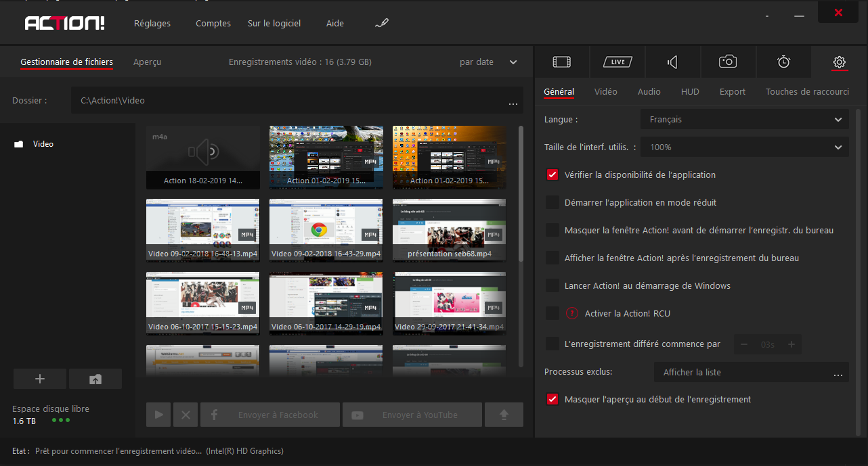This screenshot has height=466, width=868.
Task: Enable Masquer la fenêtre Action! avant enregistrement
Action: [x=552, y=230]
